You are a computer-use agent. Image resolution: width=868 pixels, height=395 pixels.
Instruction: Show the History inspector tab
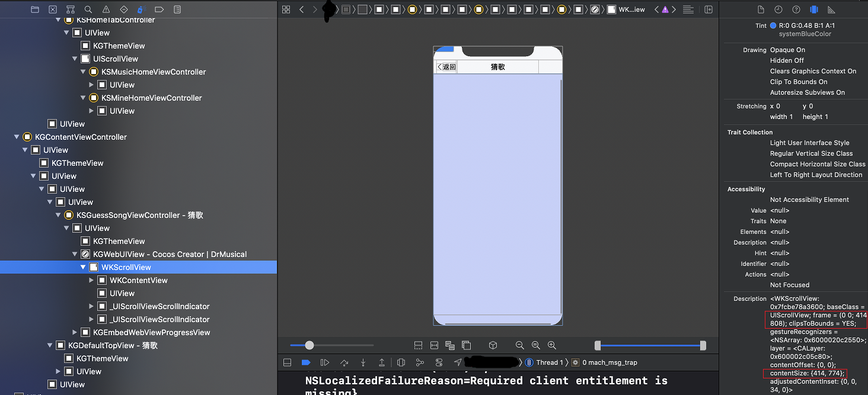coord(778,9)
